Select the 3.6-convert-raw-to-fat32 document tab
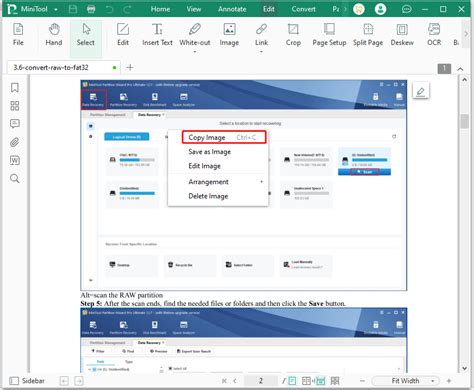 point(63,68)
